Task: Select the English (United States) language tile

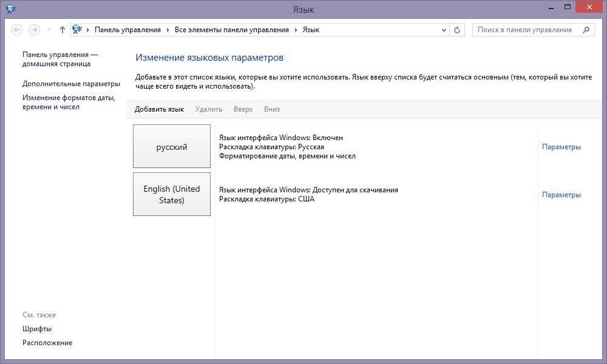Action: 172,194
